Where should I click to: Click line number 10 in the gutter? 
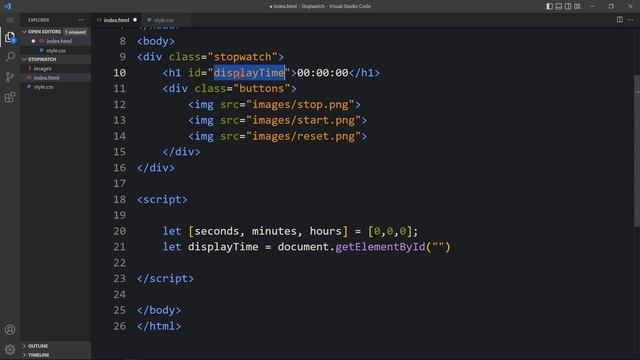tap(119, 73)
